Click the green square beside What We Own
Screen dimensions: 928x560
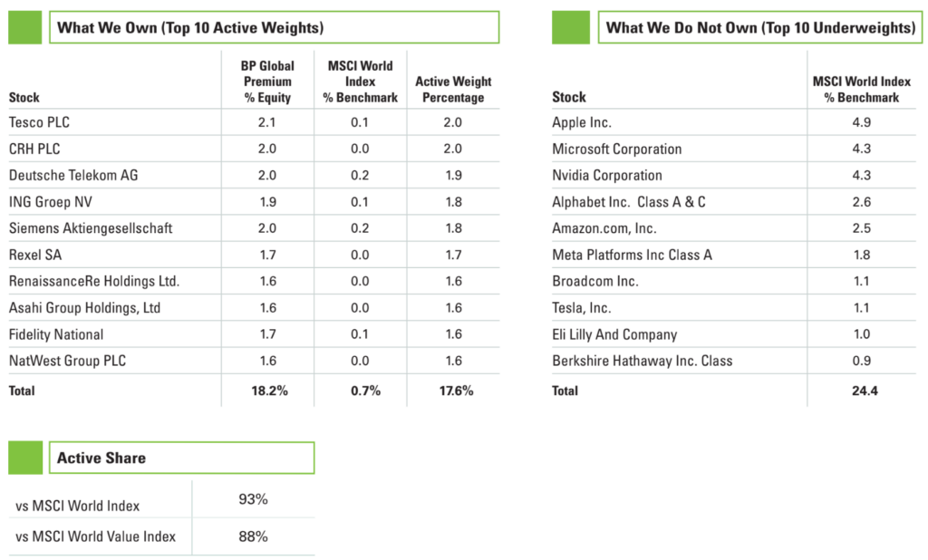click(x=25, y=27)
